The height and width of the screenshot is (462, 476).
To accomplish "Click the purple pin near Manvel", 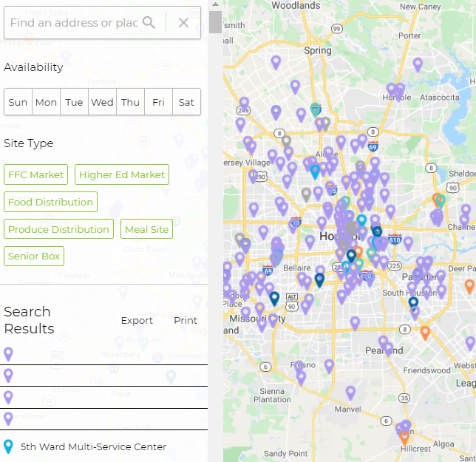I will coord(350,393).
